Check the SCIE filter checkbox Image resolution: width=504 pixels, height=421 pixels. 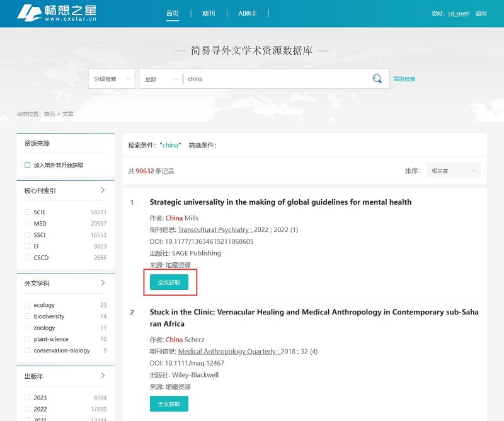coord(27,212)
